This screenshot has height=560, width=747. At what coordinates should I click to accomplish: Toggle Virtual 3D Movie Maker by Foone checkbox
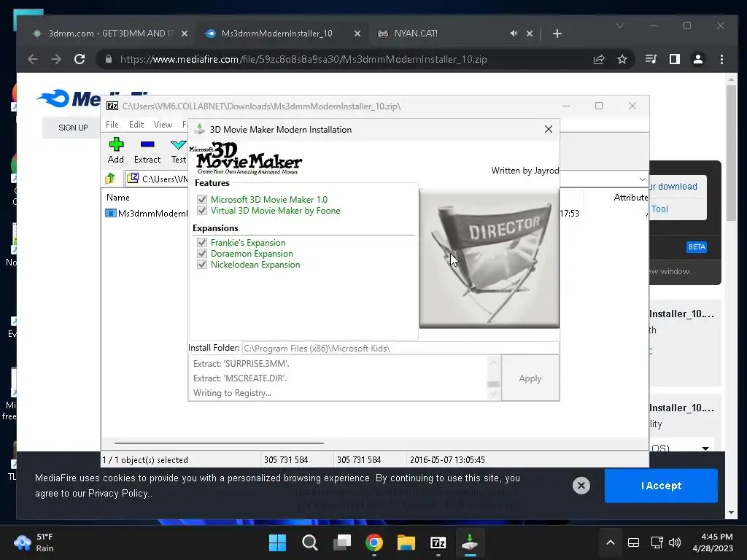(x=202, y=211)
